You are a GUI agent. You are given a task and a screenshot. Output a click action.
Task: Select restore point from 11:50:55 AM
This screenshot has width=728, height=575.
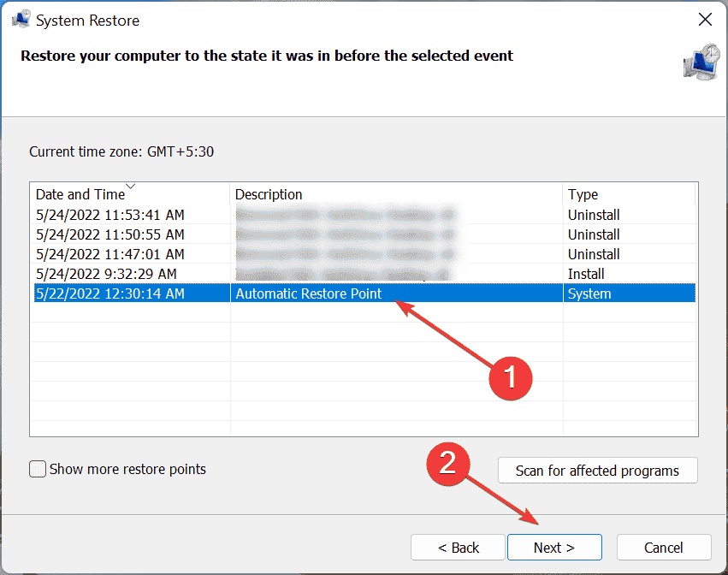point(364,234)
